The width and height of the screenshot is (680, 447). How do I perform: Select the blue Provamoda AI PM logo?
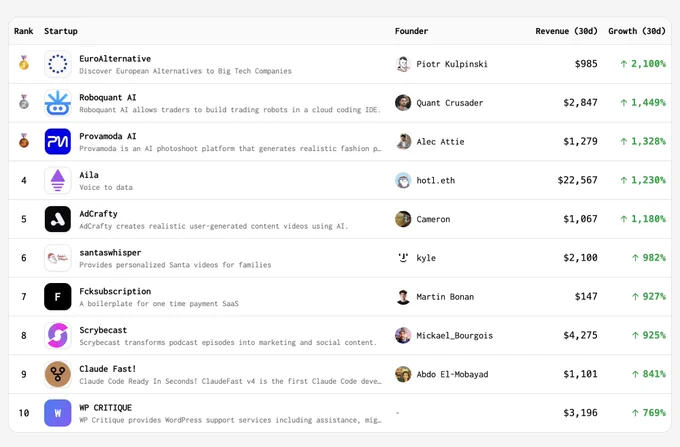tap(58, 141)
